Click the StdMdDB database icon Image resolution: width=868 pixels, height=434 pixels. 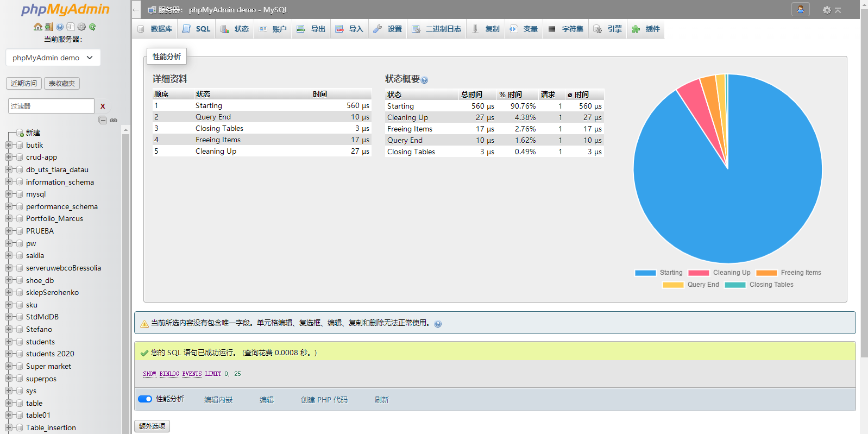[20, 317]
